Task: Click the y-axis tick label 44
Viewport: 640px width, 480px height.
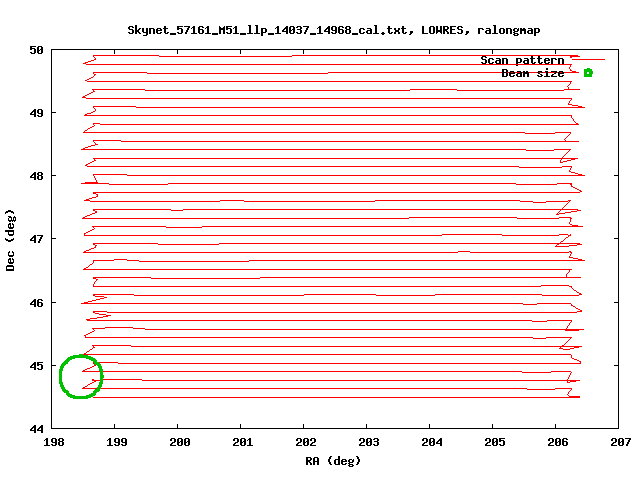Action: coord(36,429)
